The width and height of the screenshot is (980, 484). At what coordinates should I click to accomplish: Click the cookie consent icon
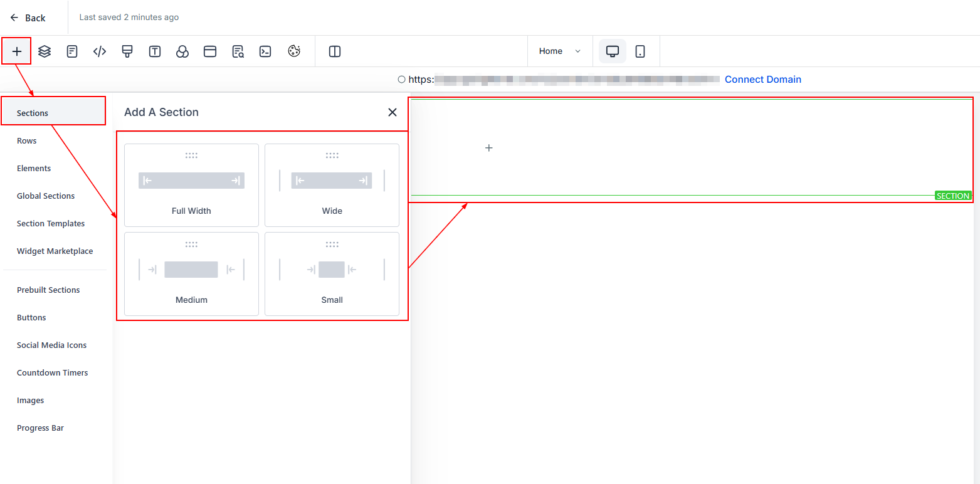[x=294, y=51]
